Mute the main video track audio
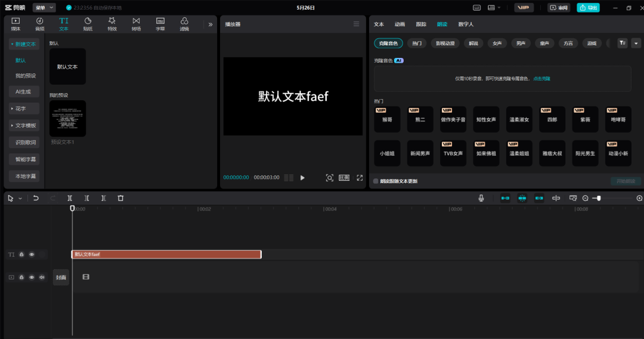 pyautogui.click(x=42, y=277)
